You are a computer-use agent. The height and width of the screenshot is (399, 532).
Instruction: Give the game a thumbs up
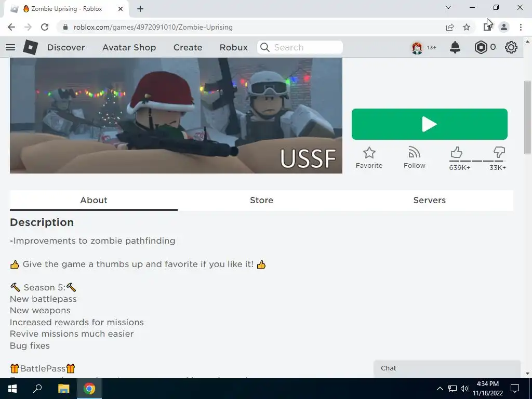(x=456, y=152)
